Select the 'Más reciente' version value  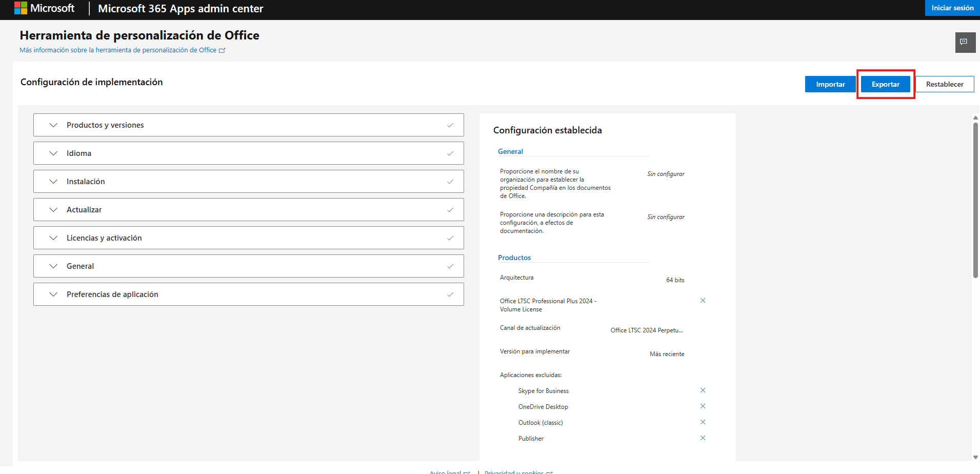pyautogui.click(x=667, y=354)
